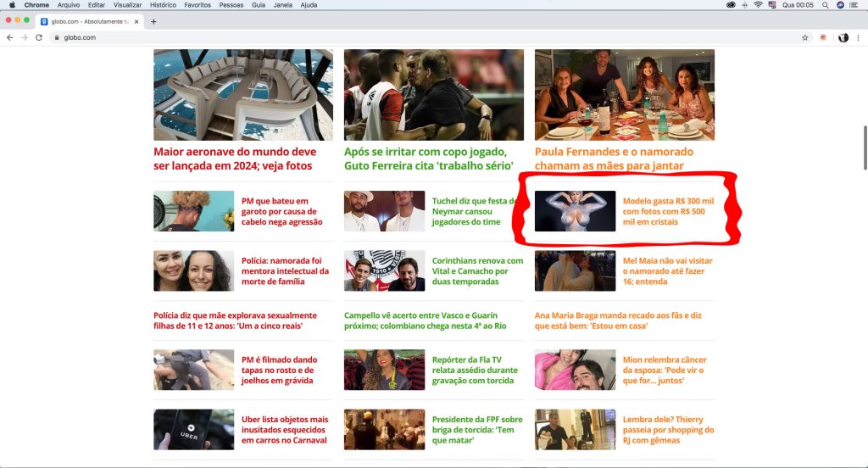
Task: Click the Uber phone thumbnail image
Action: [193, 429]
